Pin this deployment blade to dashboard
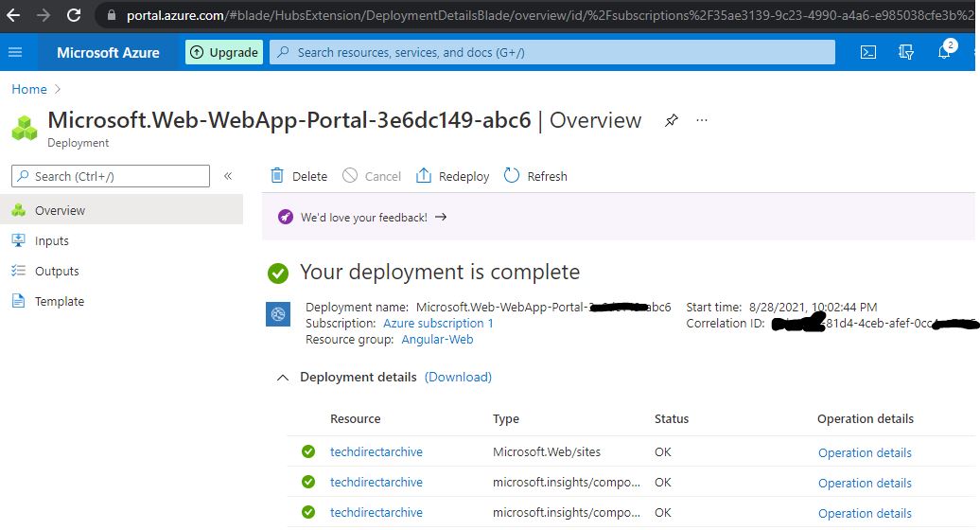980x530 pixels. pos(672,120)
